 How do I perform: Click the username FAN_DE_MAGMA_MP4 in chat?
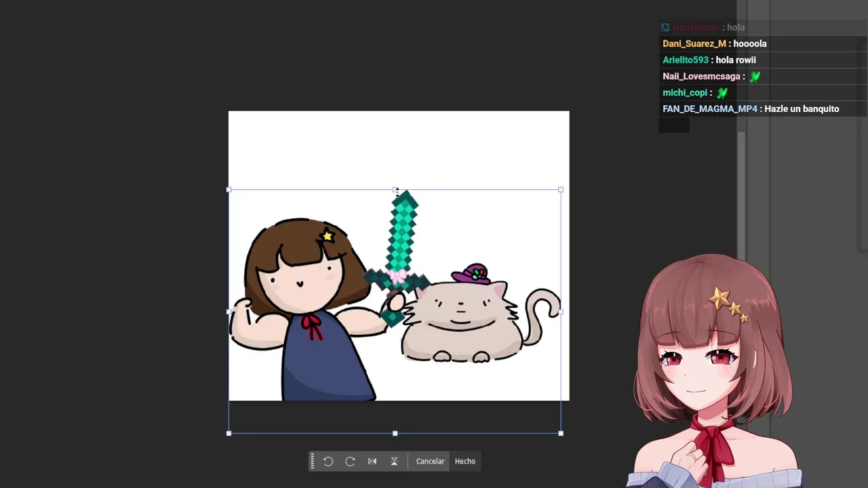point(710,108)
